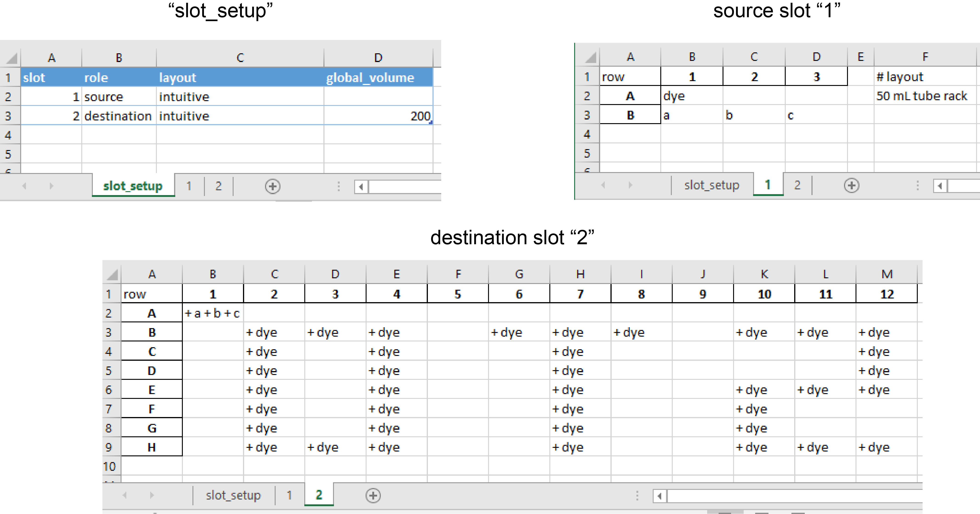Click left scrollbar arrow in destination window
The image size is (980, 514).
pos(660,496)
